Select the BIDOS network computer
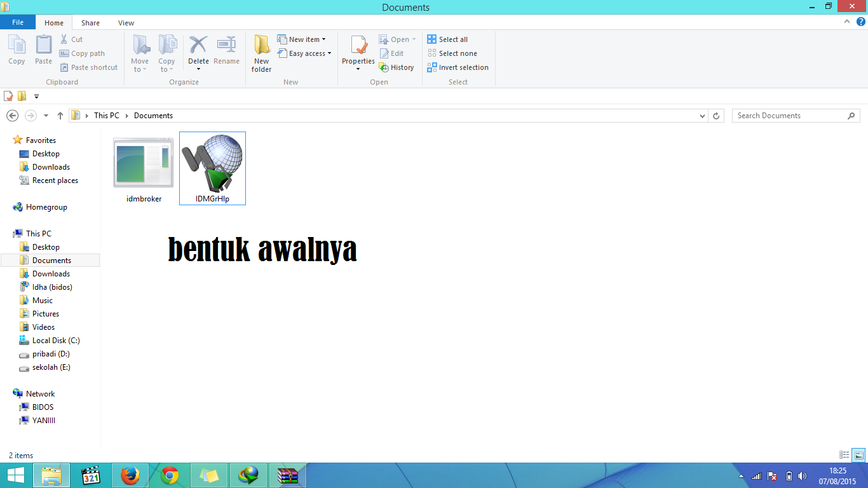Viewport: 868px width, 488px height. point(43,407)
